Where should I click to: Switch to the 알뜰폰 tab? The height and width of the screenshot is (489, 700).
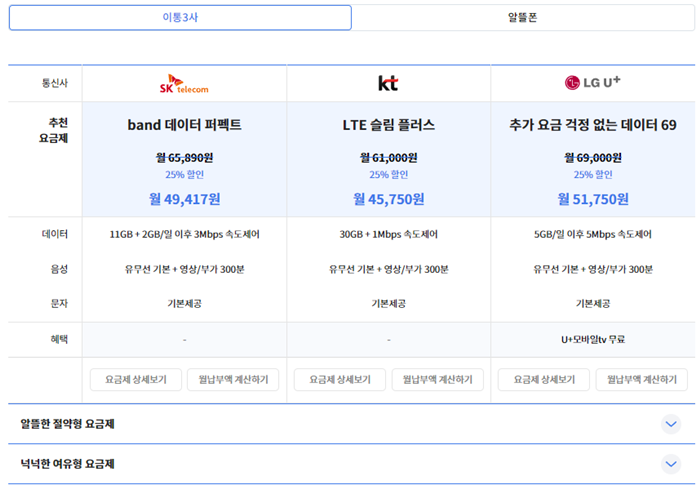(x=523, y=17)
